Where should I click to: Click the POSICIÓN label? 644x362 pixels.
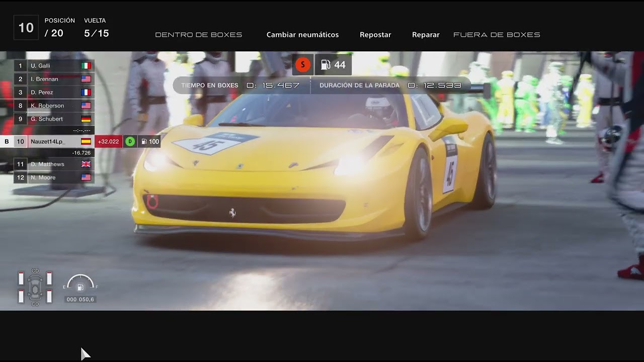[x=60, y=21]
